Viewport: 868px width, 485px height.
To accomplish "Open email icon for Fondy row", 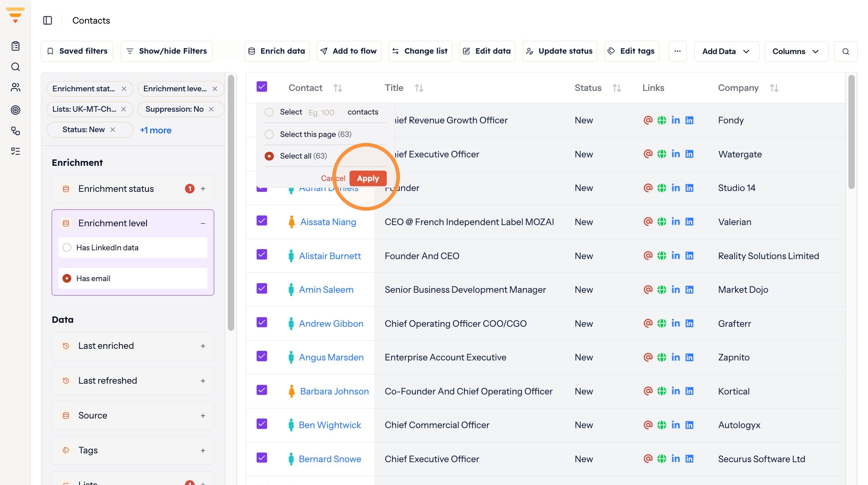I will coord(648,120).
